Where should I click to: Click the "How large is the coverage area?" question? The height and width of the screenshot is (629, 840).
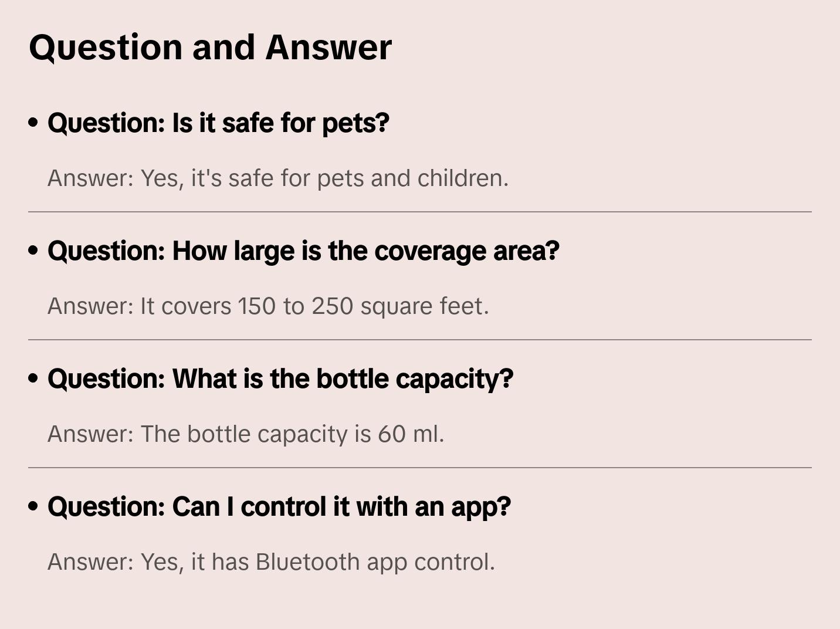303,251
